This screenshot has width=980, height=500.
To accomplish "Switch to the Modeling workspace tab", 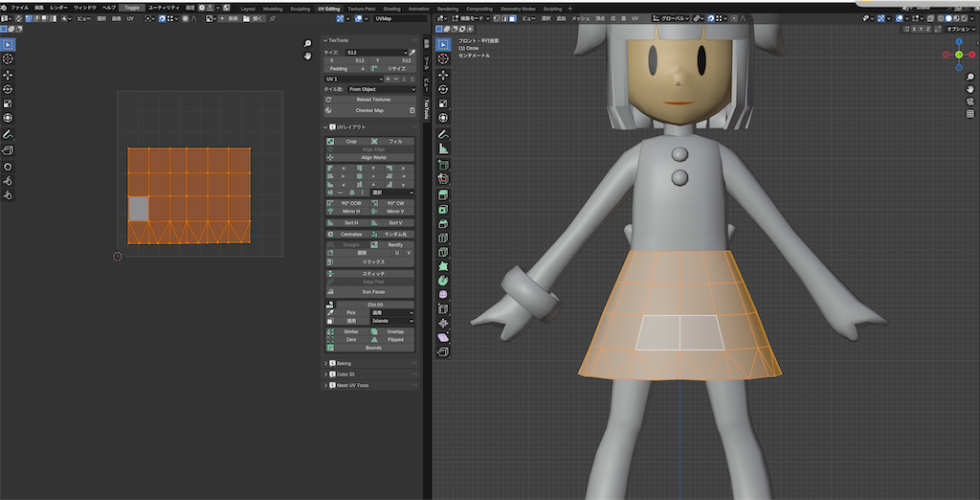I will (273, 9).
